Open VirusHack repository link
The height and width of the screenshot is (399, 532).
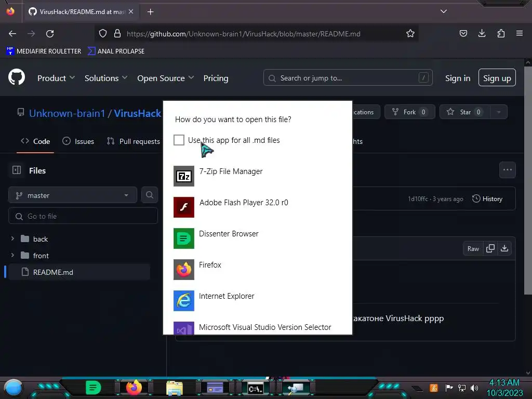point(137,113)
